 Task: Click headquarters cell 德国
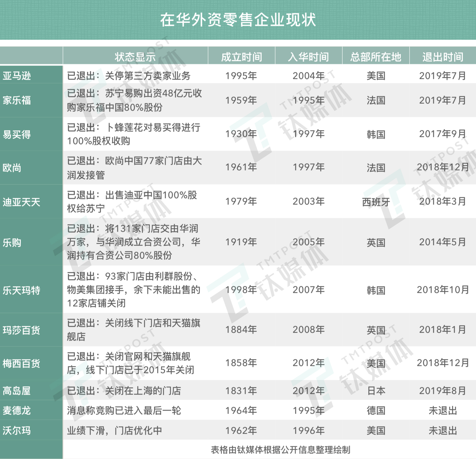click(x=376, y=410)
